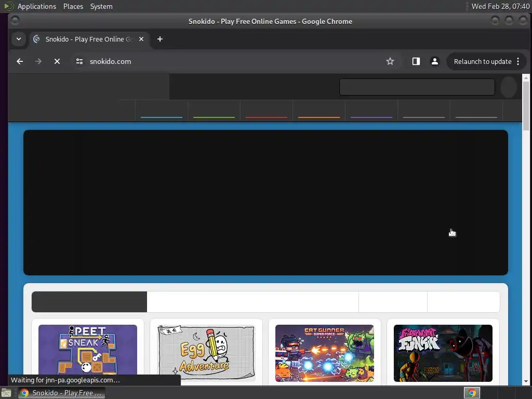532x399 pixels.
Task: Open a new tab
Action: tap(160, 39)
